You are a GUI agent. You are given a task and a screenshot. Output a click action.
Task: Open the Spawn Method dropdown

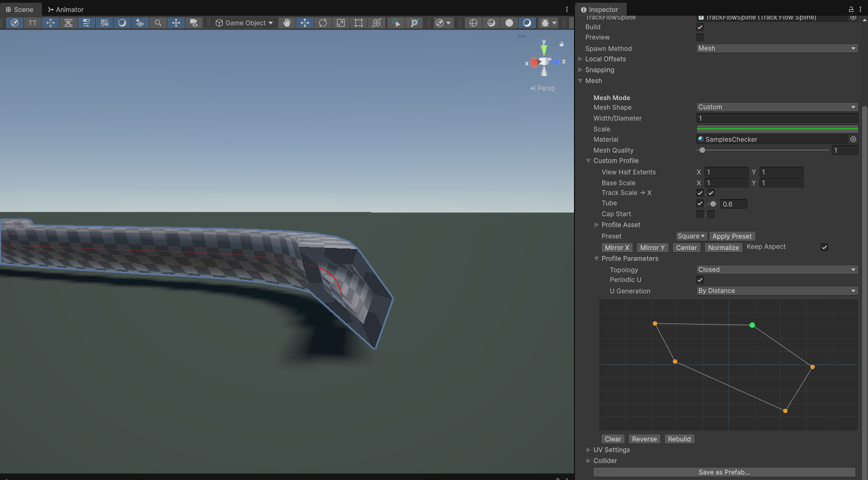[777, 48]
